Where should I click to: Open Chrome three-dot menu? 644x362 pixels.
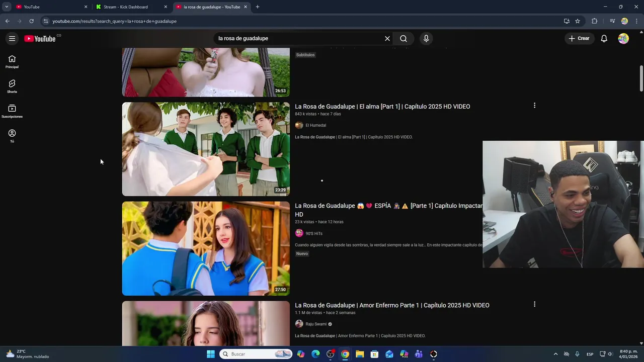click(x=637, y=21)
